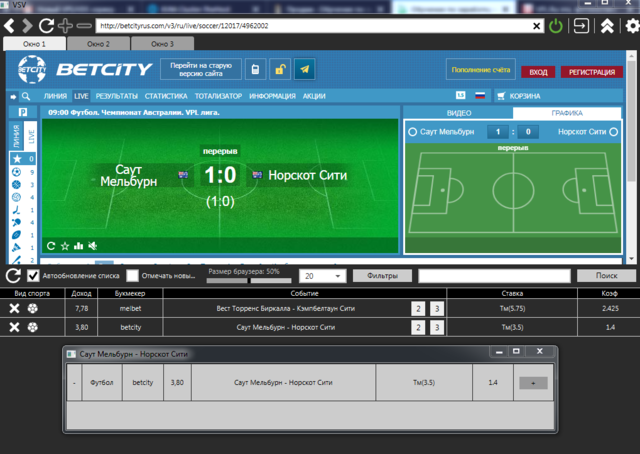The width and height of the screenshot is (640, 454).
Task: Remove the melbet row with X icon
Action: tap(14, 308)
